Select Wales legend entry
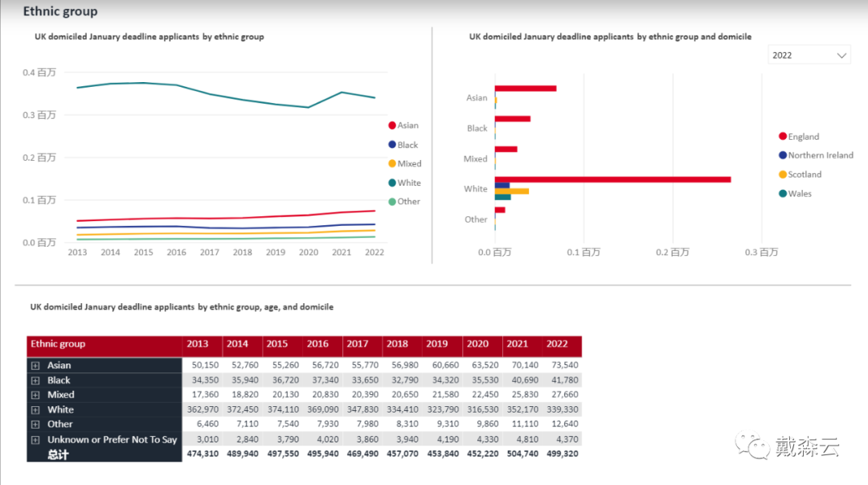 [x=782, y=194]
